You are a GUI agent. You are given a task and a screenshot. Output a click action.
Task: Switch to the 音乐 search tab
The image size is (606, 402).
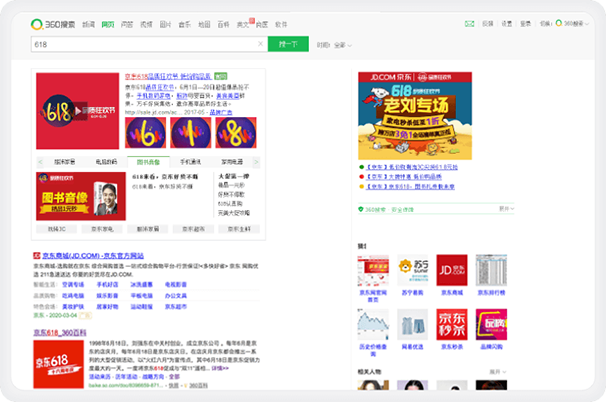point(185,24)
